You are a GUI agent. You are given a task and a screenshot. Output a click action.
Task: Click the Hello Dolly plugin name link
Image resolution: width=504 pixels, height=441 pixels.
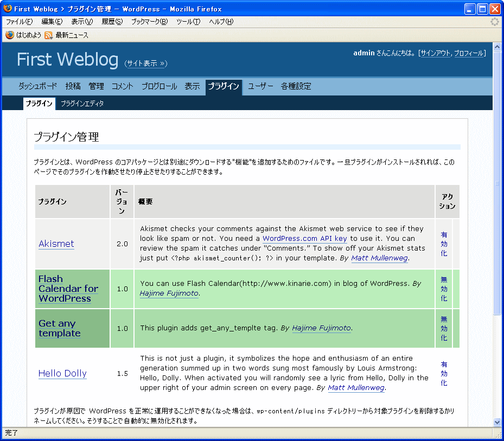(62, 374)
